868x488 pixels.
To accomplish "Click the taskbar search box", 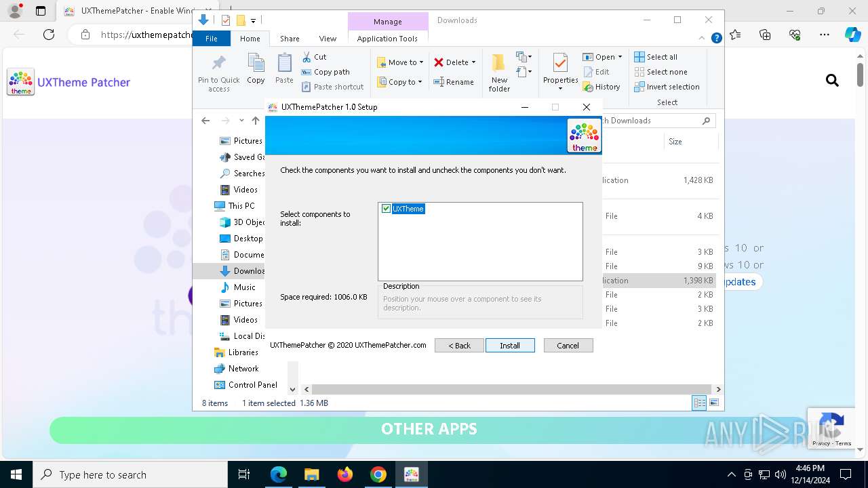I will pyautogui.click(x=130, y=474).
